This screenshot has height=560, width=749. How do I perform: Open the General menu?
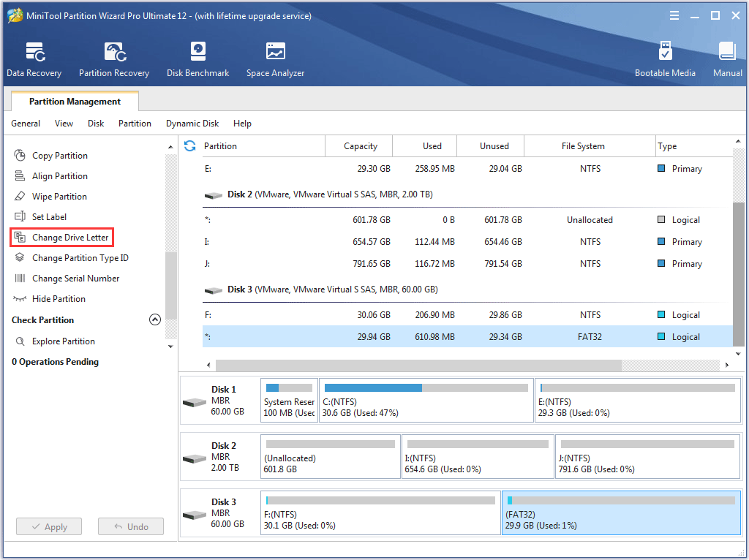(26, 124)
